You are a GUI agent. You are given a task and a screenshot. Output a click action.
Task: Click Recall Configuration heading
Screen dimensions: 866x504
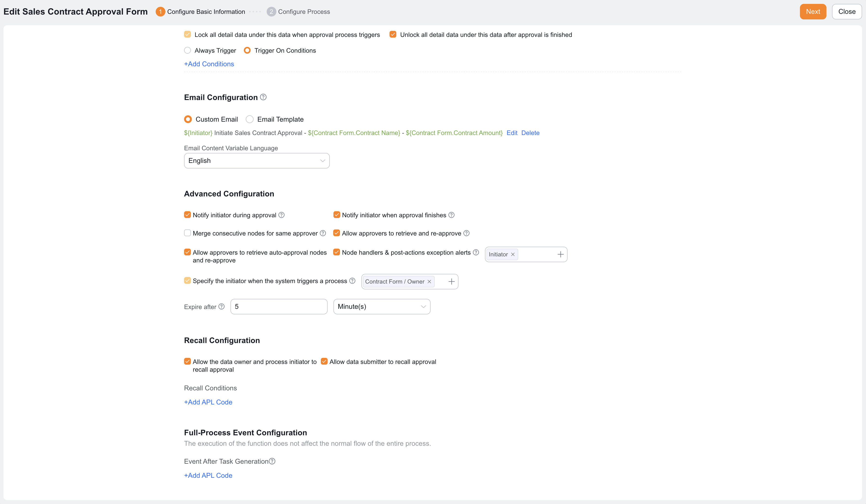tap(222, 340)
